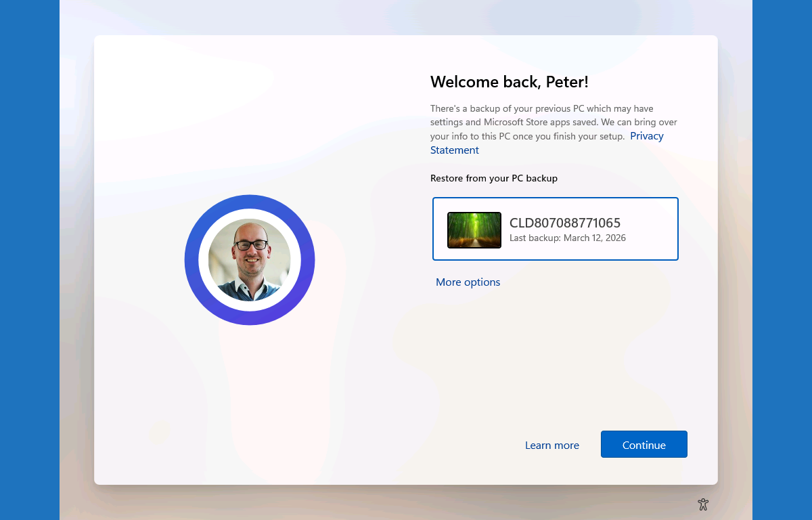Screen dimensions: 812x520
Task: Click blank space right of the backup date
Action: point(653,238)
